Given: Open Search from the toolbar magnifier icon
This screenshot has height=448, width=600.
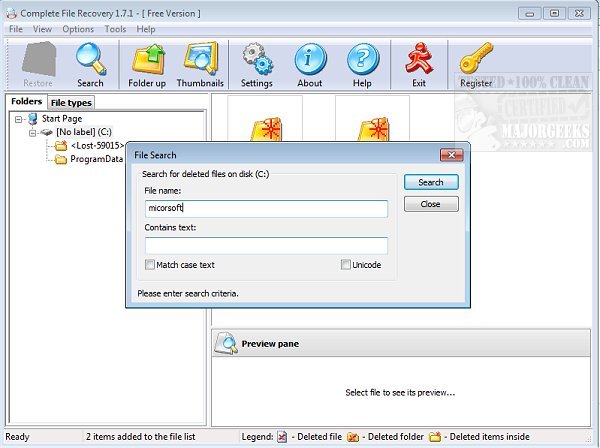Looking at the screenshot, I should (91, 59).
